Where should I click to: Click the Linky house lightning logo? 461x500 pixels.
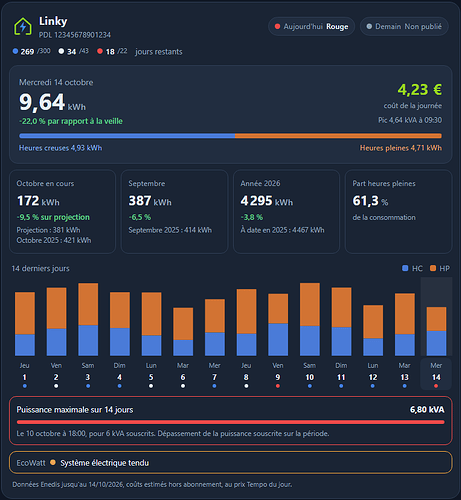click(23, 27)
